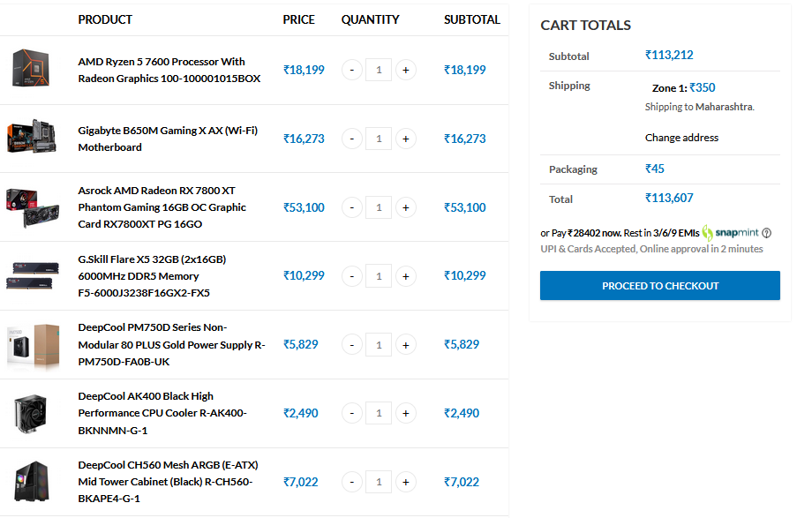Viewport: 812px width, 518px height.
Task: Decrease quantity of Asrock Radeon RX 7800 XT
Action: point(351,207)
